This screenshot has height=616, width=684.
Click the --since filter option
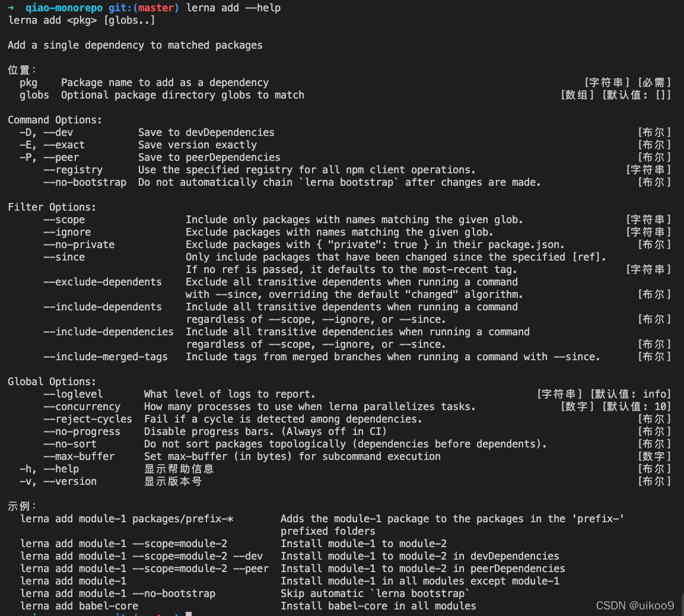pyautogui.click(x=63, y=257)
